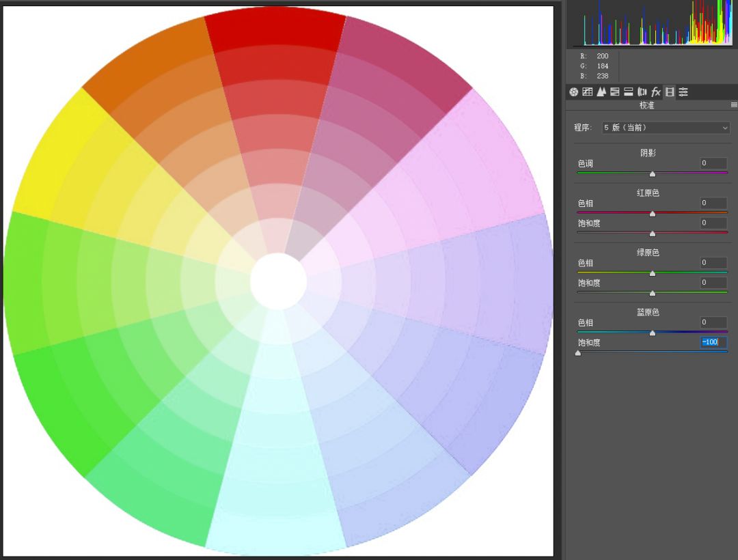
Task: Click the histogram display at top
Action: [x=653, y=23]
